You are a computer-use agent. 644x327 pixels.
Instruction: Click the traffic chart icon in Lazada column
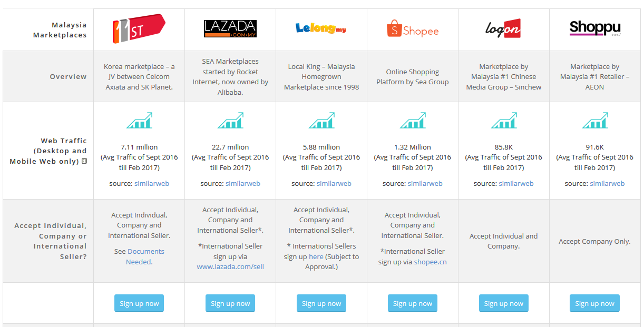tap(230, 121)
